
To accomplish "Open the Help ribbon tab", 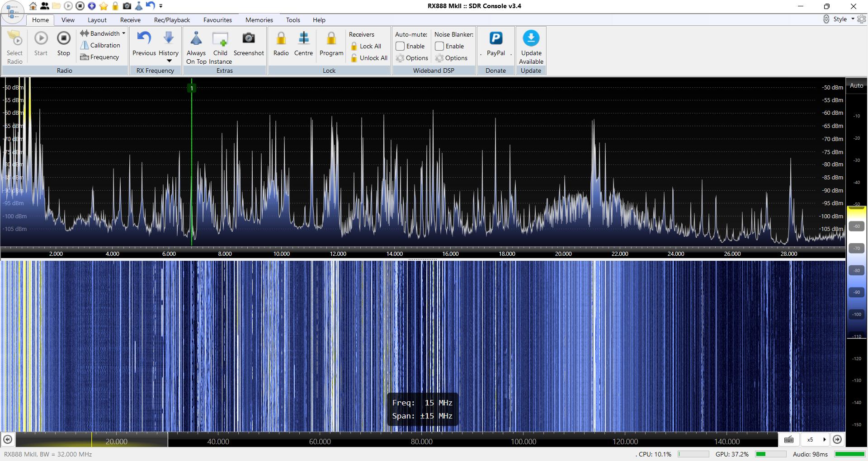I will coord(319,20).
